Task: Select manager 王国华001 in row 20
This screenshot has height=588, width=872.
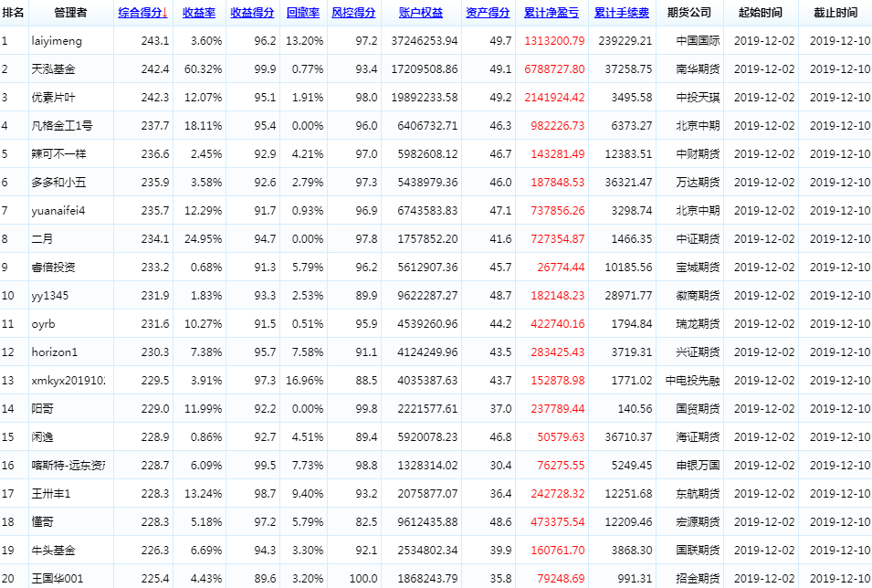Action: (57, 579)
